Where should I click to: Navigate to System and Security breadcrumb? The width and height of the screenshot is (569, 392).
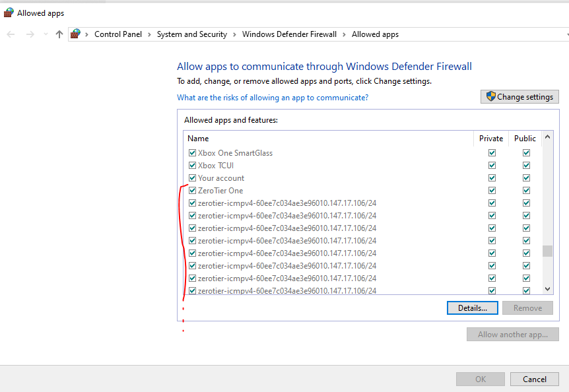point(191,34)
